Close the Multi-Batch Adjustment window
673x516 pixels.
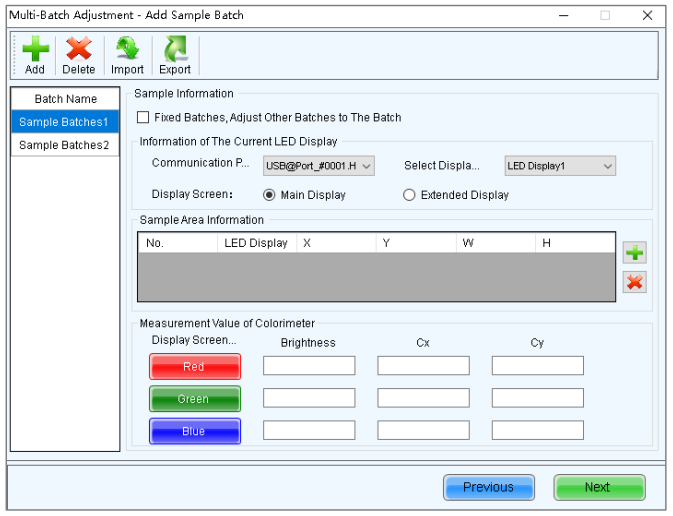[647, 15]
